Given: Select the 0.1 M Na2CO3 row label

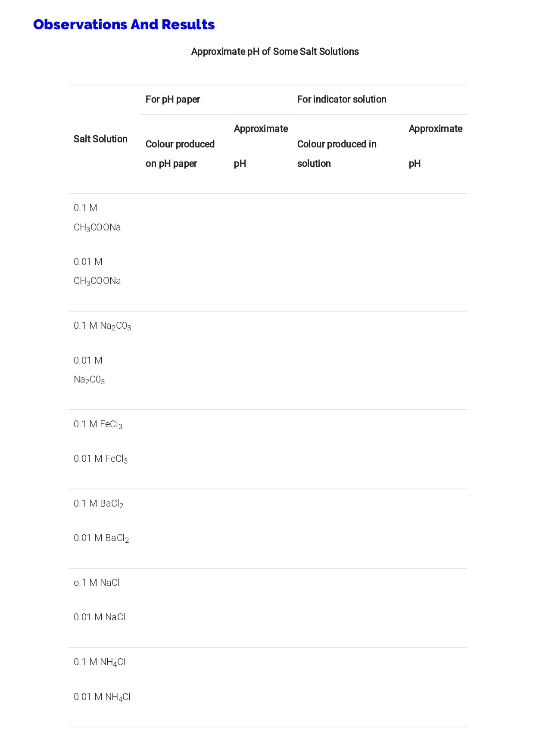Looking at the screenshot, I should click(102, 326).
